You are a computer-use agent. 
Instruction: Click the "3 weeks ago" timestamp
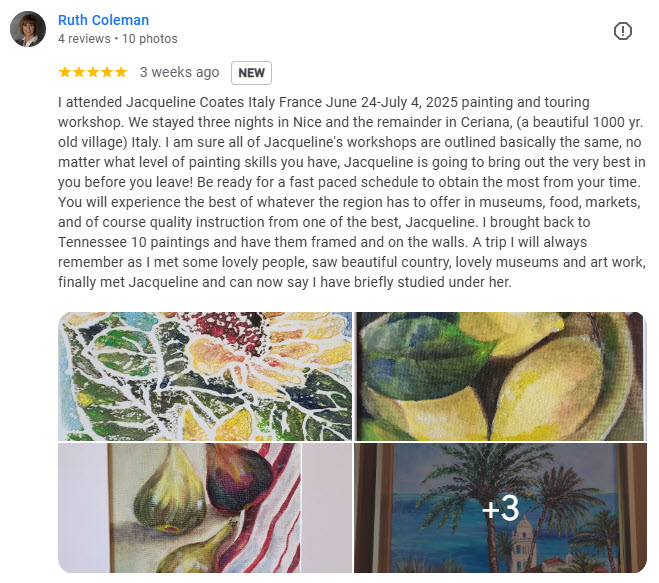(179, 72)
